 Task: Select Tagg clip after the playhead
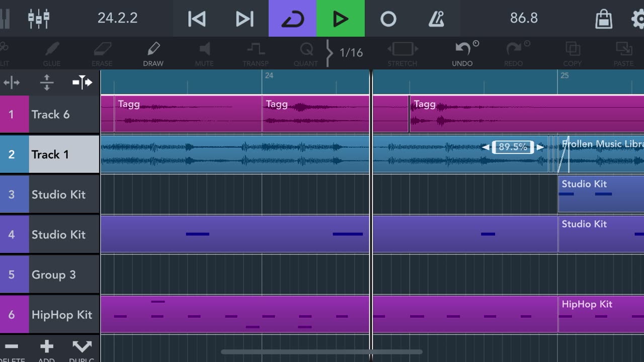tap(526, 114)
